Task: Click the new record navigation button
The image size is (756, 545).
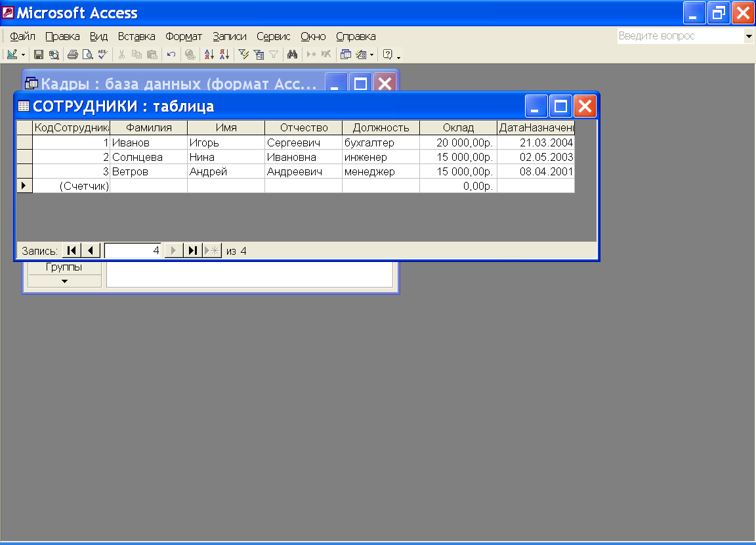Action: click(x=212, y=251)
